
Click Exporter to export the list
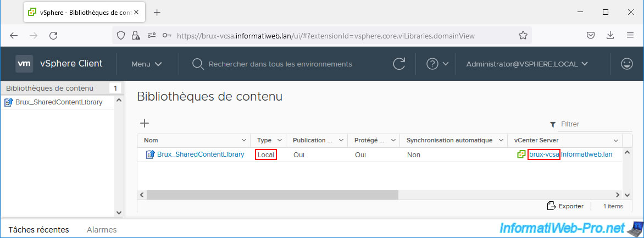565,206
